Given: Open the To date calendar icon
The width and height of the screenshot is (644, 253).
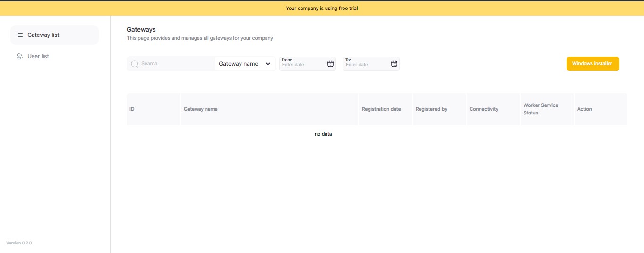Looking at the screenshot, I should (x=394, y=64).
